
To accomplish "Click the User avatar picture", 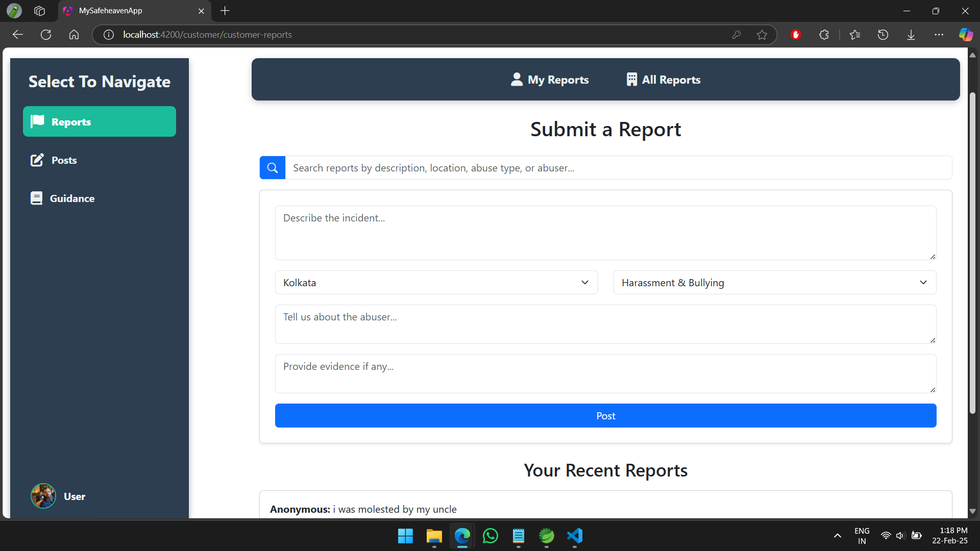I will [x=43, y=496].
